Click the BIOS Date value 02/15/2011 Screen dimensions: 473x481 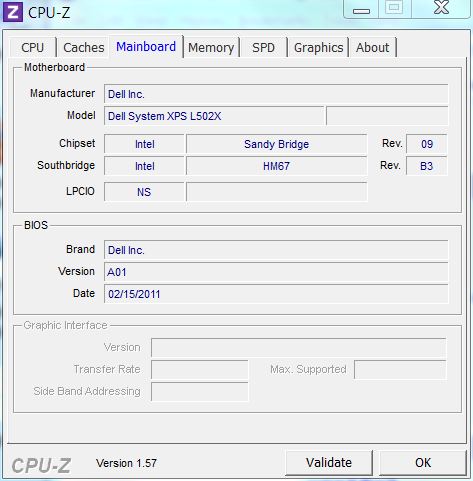pyautogui.click(x=276, y=294)
